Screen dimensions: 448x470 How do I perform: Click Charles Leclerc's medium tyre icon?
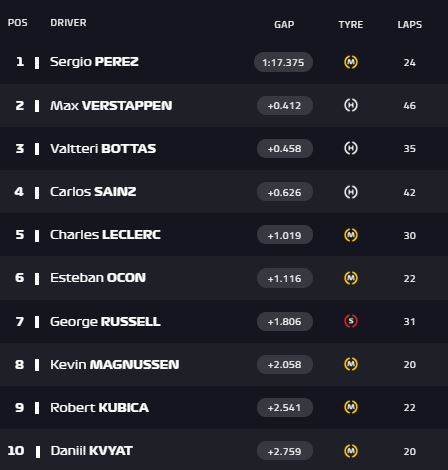(x=351, y=235)
